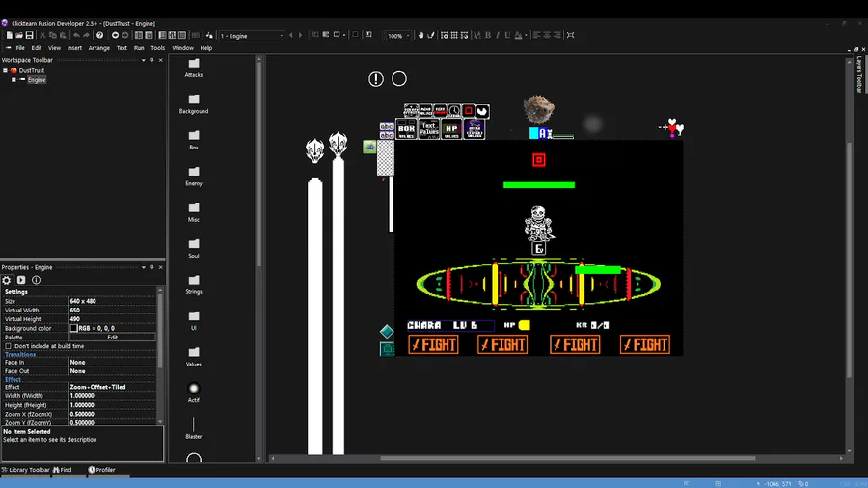Toggle the grid icon in the toolbar

point(454,35)
